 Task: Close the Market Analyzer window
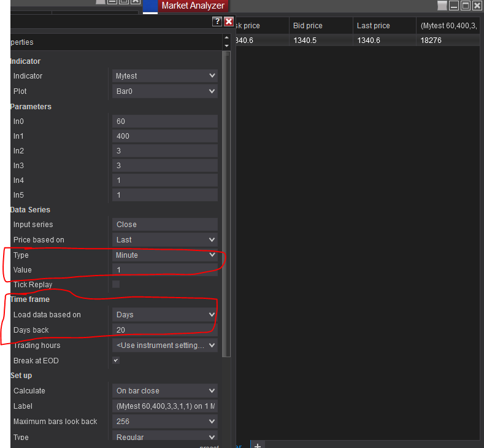click(477, 6)
